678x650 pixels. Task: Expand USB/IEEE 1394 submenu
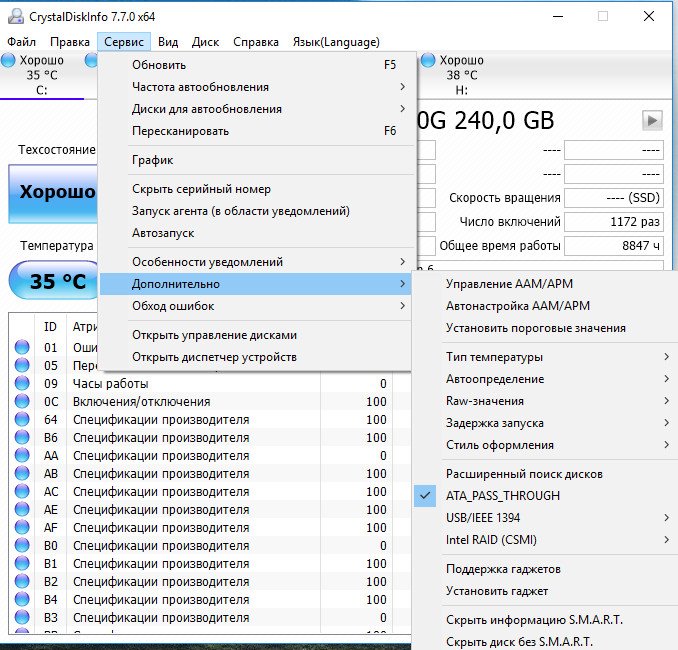(x=545, y=518)
